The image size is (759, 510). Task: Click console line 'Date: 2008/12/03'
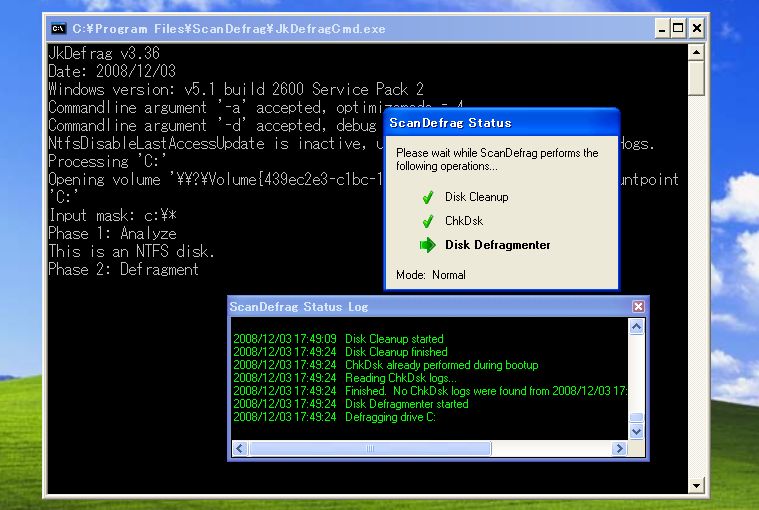pos(112,71)
